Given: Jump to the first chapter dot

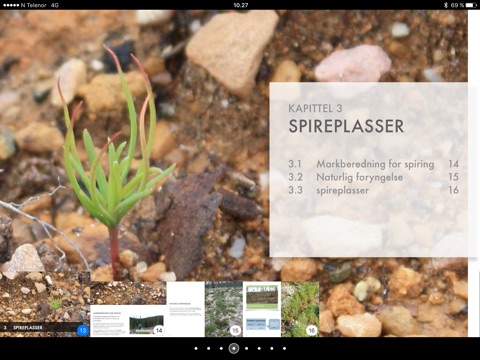Looking at the screenshot, I should (x=196, y=349).
